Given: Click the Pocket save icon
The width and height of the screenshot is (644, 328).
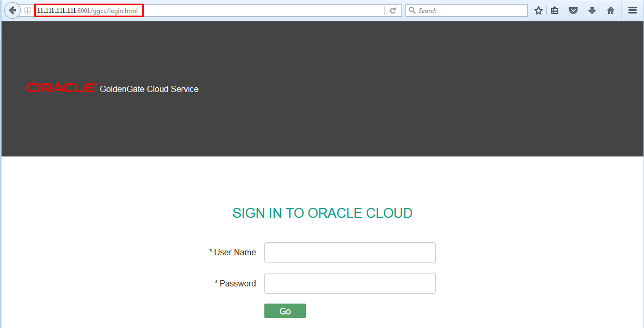Looking at the screenshot, I should [x=573, y=10].
